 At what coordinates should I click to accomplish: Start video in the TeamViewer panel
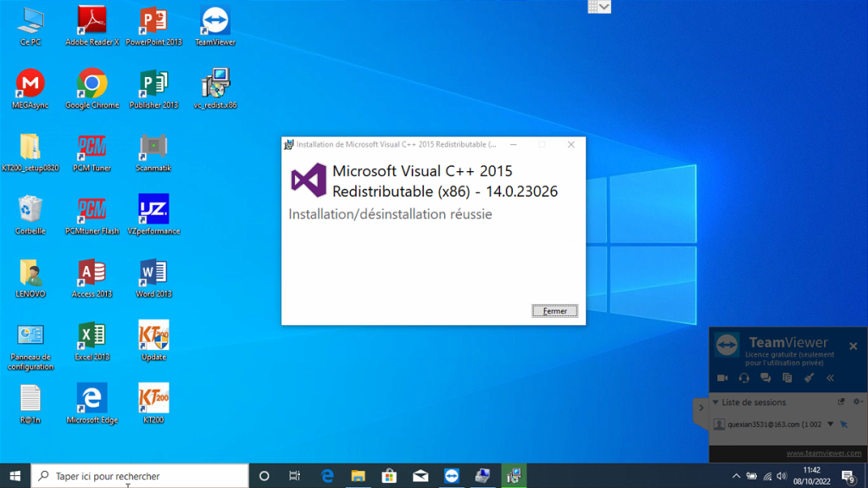point(722,378)
